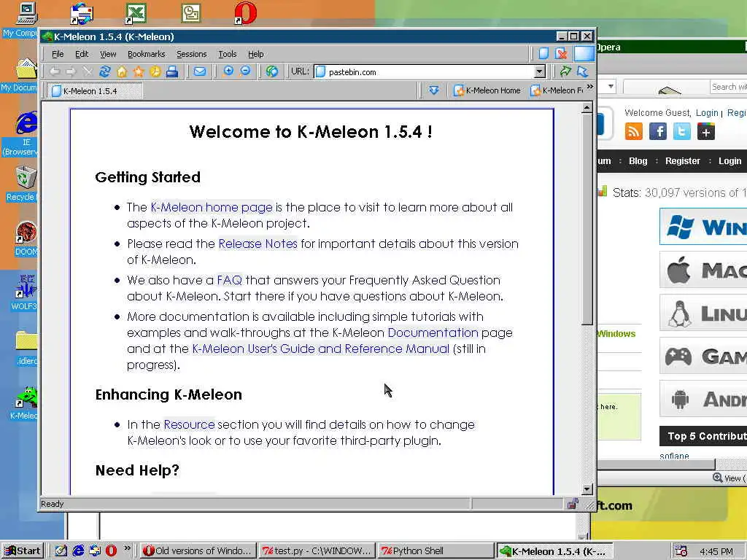This screenshot has height=560, width=747.
Task: Switch to the Python Shell taskbar button
Action: [x=436, y=551]
